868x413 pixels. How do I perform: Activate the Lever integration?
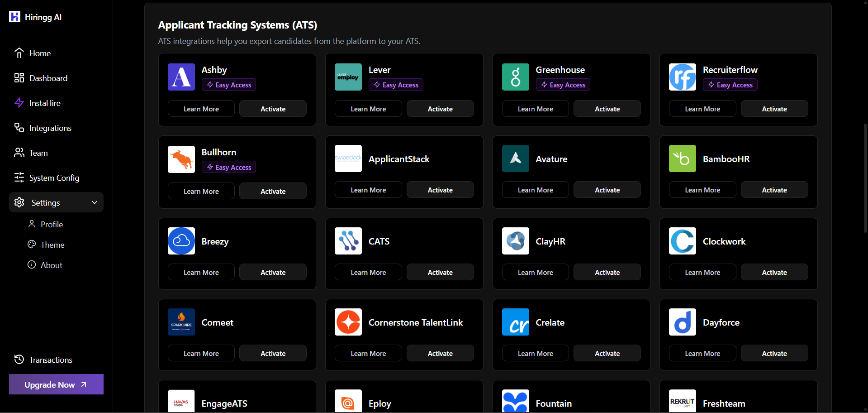(x=440, y=109)
